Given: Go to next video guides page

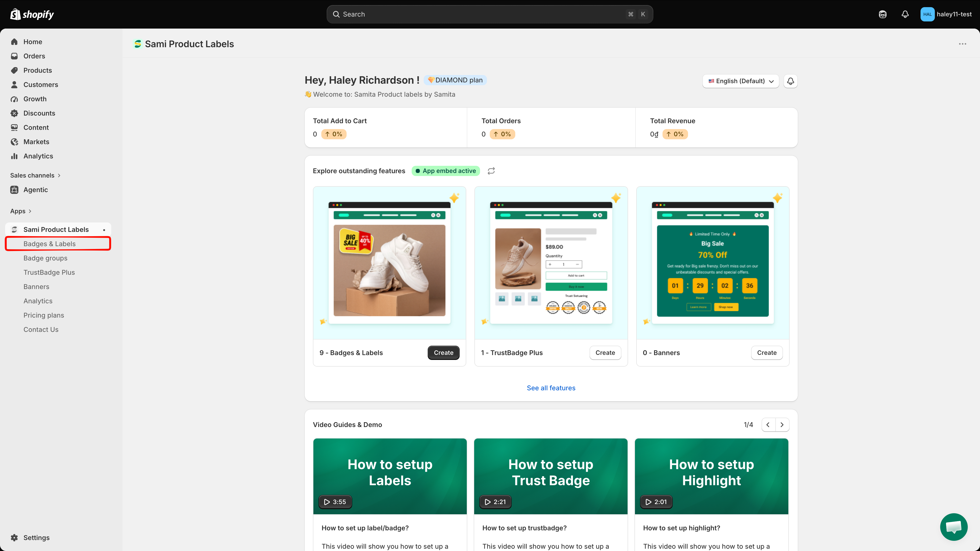Looking at the screenshot, I should point(782,425).
